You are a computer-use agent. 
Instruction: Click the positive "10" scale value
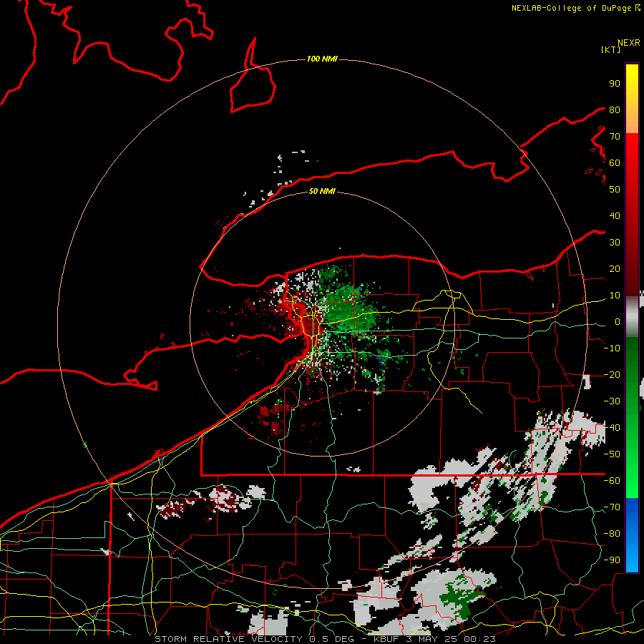click(615, 296)
